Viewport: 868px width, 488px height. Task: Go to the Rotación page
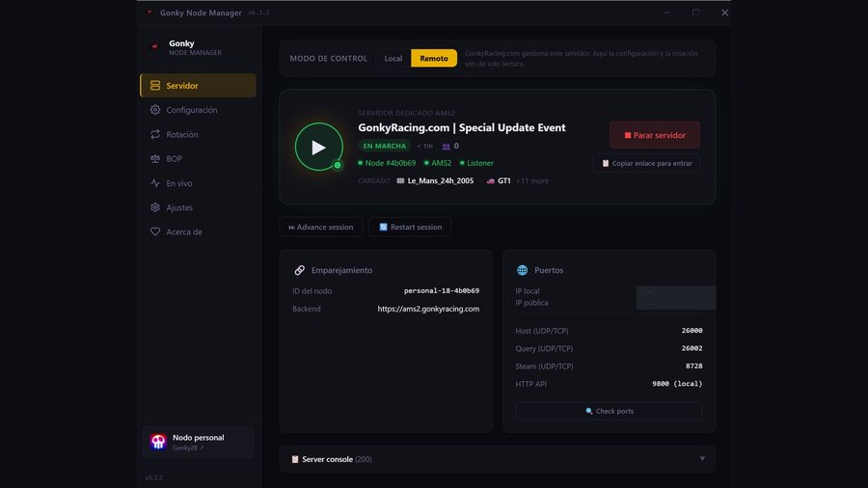tap(198, 134)
